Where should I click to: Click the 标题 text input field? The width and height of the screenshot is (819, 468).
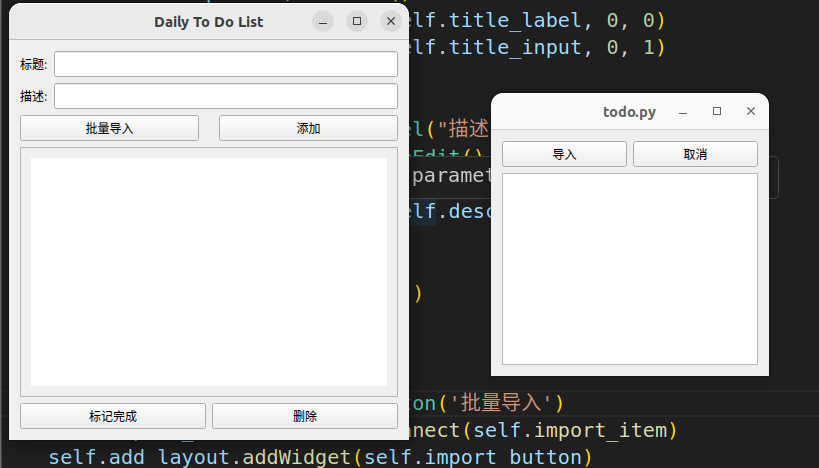click(225, 64)
